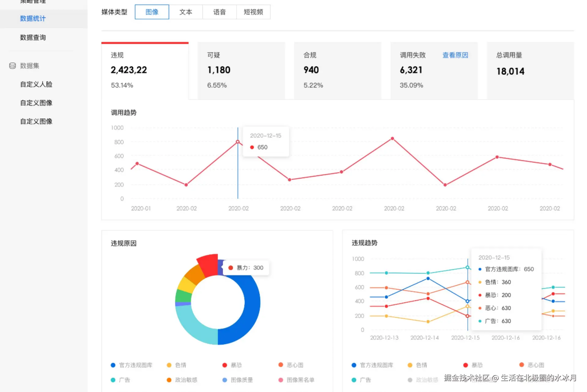This screenshot has height=392, width=587.
Task: Select the 总调用量 statistics card
Action: pos(530,70)
